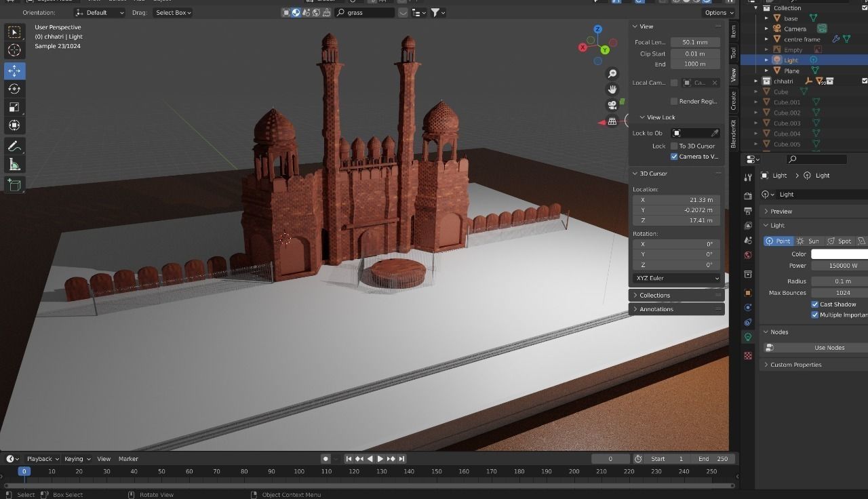Image resolution: width=868 pixels, height=499 pixels.
Task: Open the Texture properties tab icon
Action: tap(748, 355)
